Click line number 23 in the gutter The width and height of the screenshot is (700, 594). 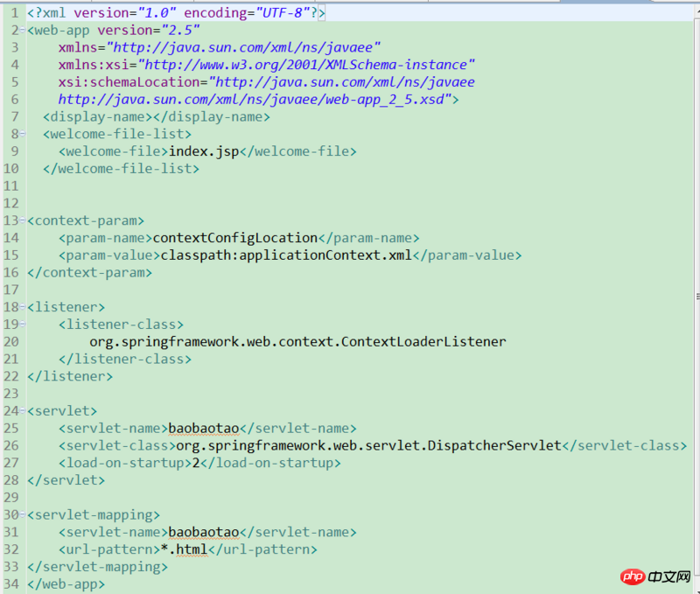tap(11, 394)
